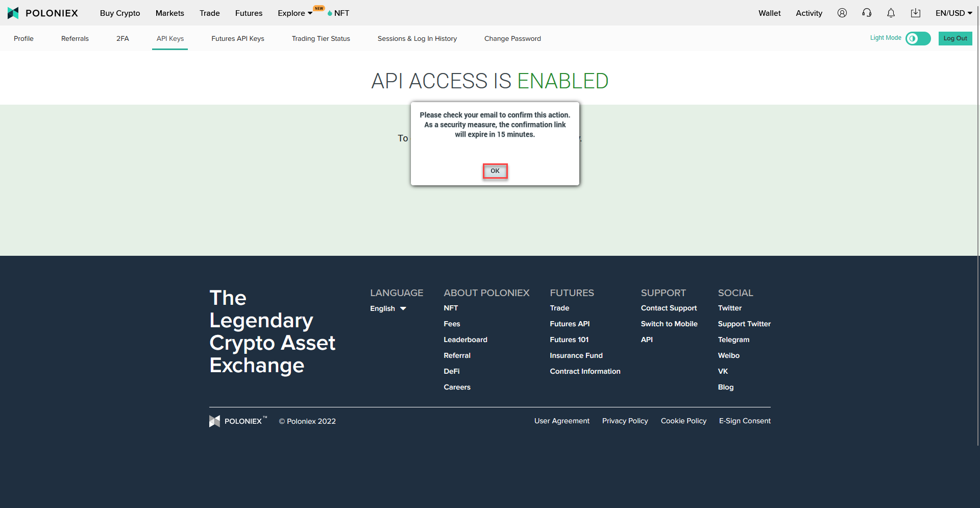Go to Markets in top navigation
This screenshot has width=980, height=508.
coord(170,13)
